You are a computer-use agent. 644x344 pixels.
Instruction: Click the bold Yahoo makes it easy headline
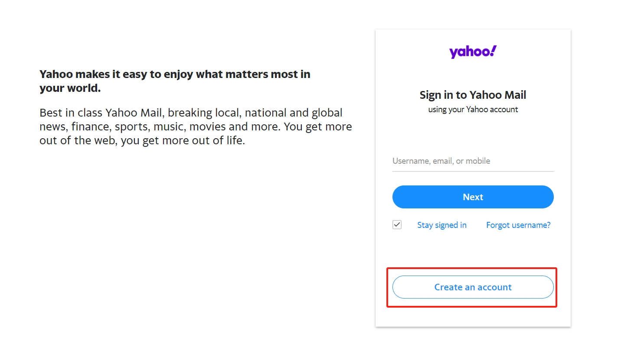point(175,81)
